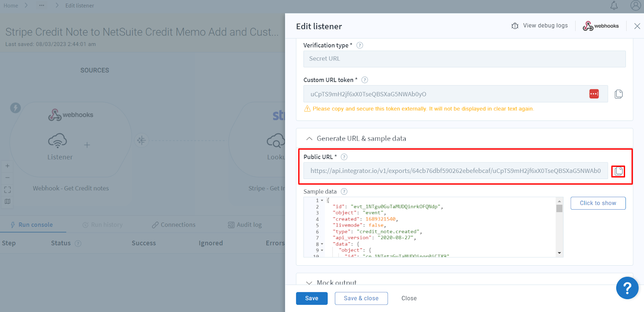Screen dimensions: 644x312
Task: Open the Connections tab
Action: pyautogui.click(x=173, y=225)
